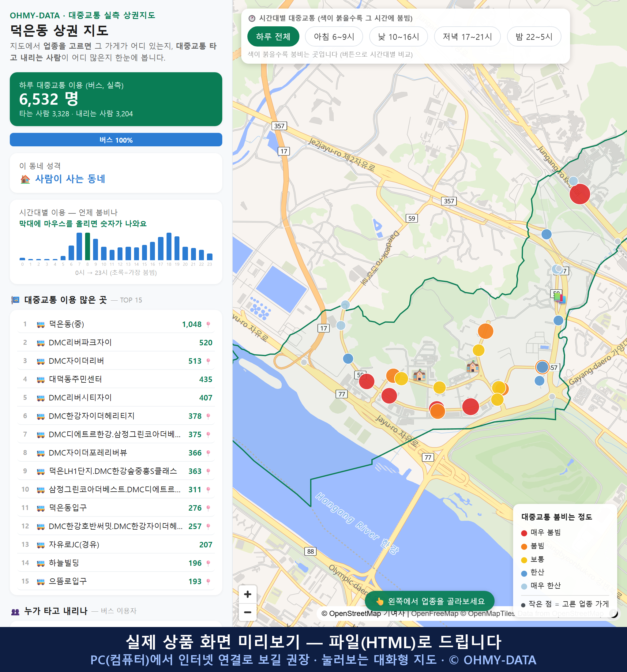Screen dimensions: 627x672
Task: Click the bus icon beside DMC리버파크자이
Action: click(x=40, y=343)
